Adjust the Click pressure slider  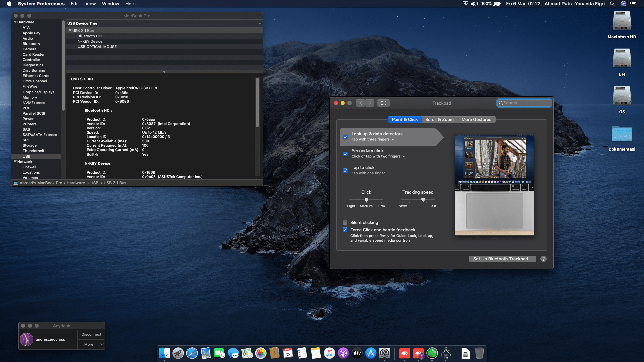click(x=366, y=200)
